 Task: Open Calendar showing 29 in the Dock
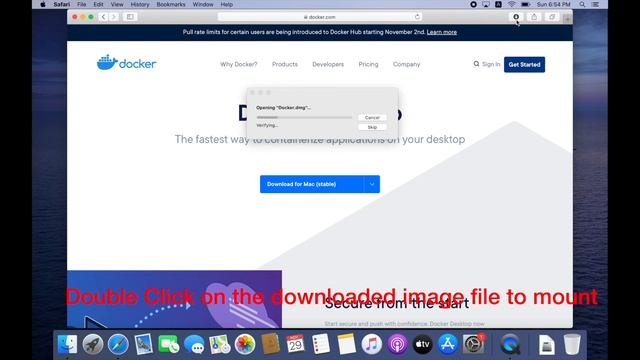coord(296,344)
